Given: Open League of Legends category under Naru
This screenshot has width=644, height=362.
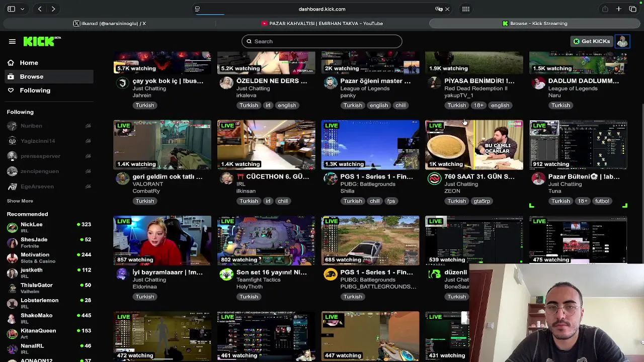Looking at the screenshot, I should tap(573, 88).
